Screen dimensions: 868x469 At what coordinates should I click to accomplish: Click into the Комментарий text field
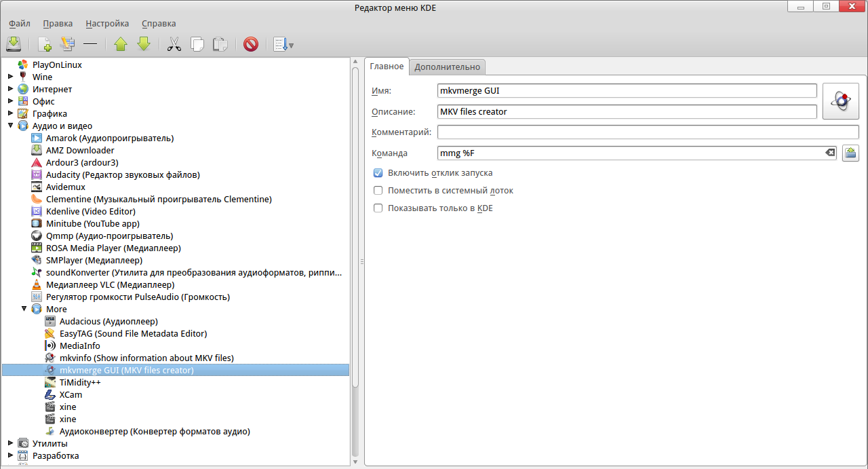[x=648, y=132]
